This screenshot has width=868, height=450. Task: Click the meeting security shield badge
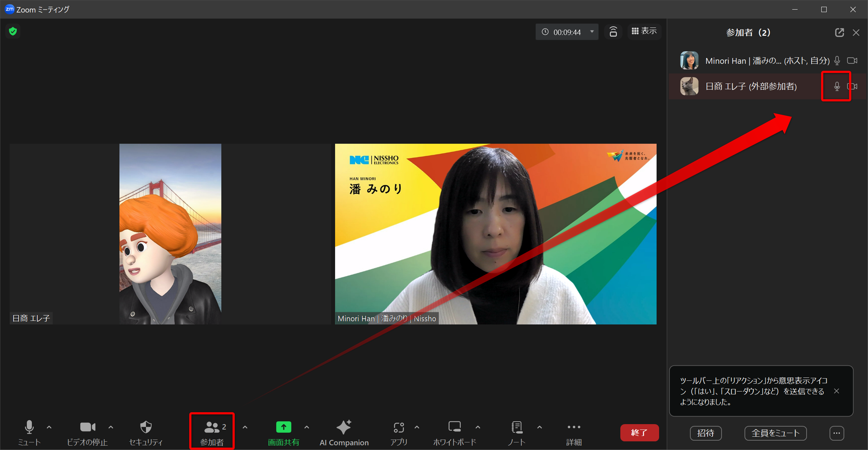(x=13, y=31)
